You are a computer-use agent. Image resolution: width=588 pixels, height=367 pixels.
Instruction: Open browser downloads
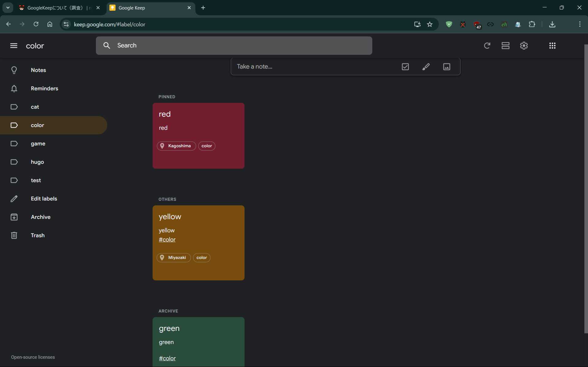[x=552, y=24]
